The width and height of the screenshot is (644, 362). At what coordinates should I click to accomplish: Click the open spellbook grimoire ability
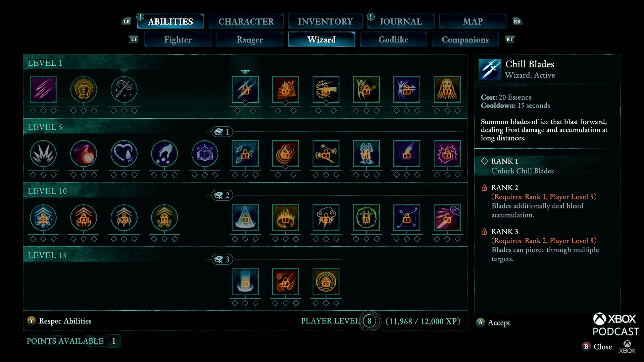coord(205,154)
